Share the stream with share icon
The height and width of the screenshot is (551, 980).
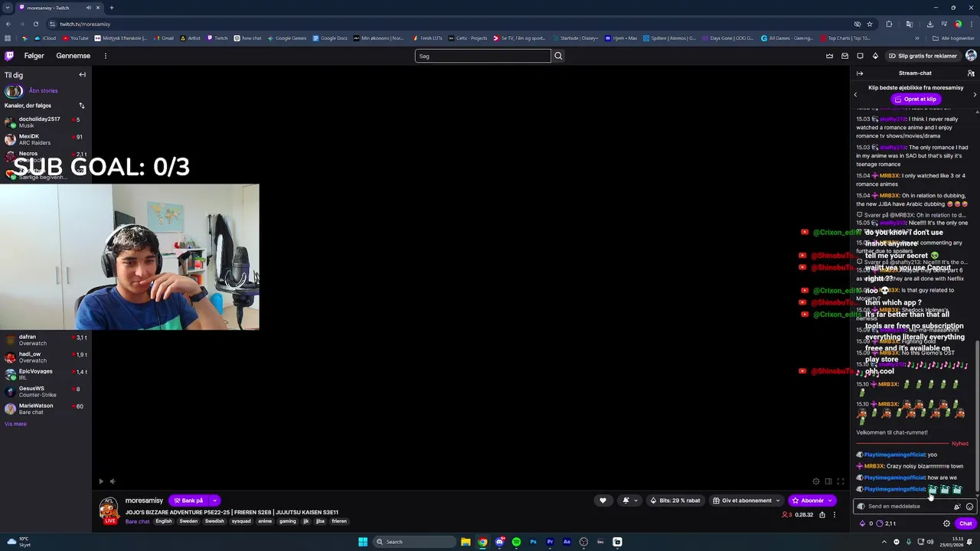pos(822,515)
